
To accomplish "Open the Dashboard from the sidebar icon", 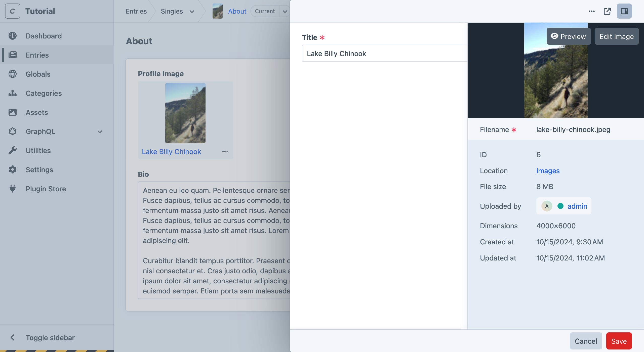I will 13,36.
